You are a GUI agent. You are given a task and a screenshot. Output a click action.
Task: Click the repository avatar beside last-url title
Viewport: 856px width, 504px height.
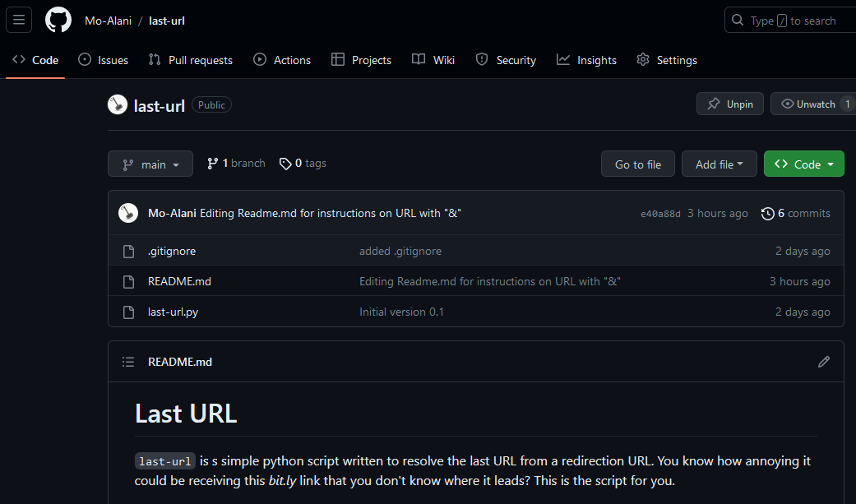(x=118, y=105)
